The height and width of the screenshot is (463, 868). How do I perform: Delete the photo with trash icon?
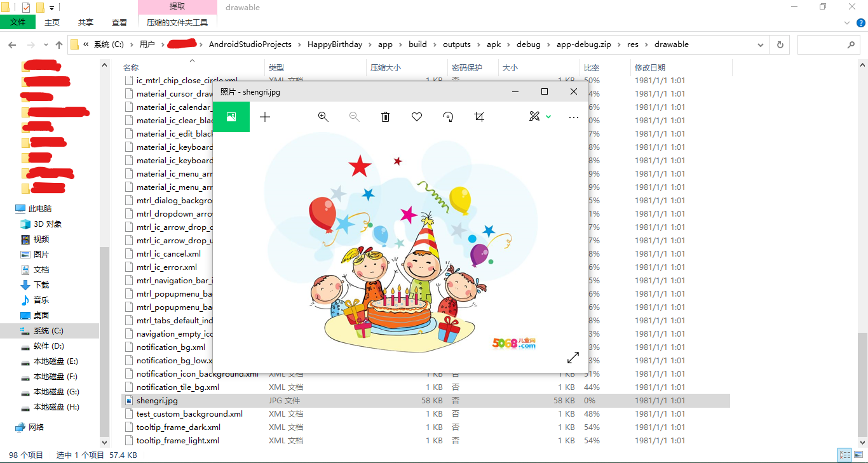pyautogui.click(x=385, y=117)
